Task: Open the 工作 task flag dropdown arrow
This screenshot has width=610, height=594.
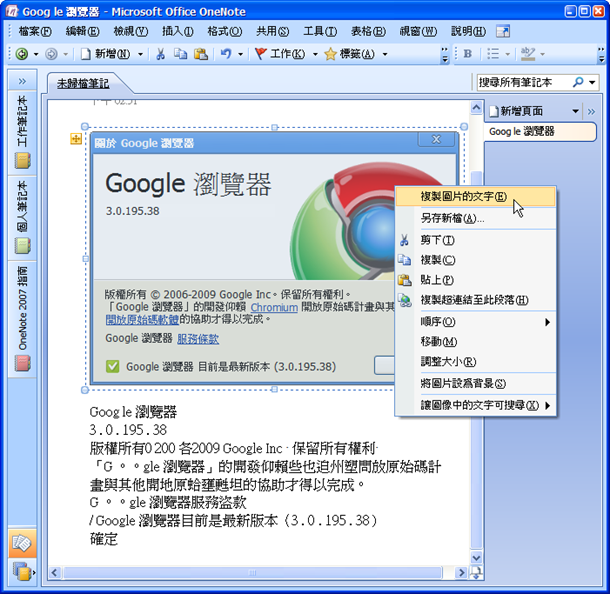Action: click(315, 54)
